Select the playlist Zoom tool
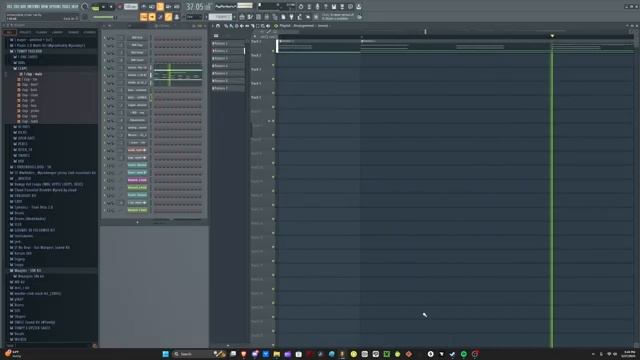640x360 pixels. pyautogui.click(x=262, y=26)
